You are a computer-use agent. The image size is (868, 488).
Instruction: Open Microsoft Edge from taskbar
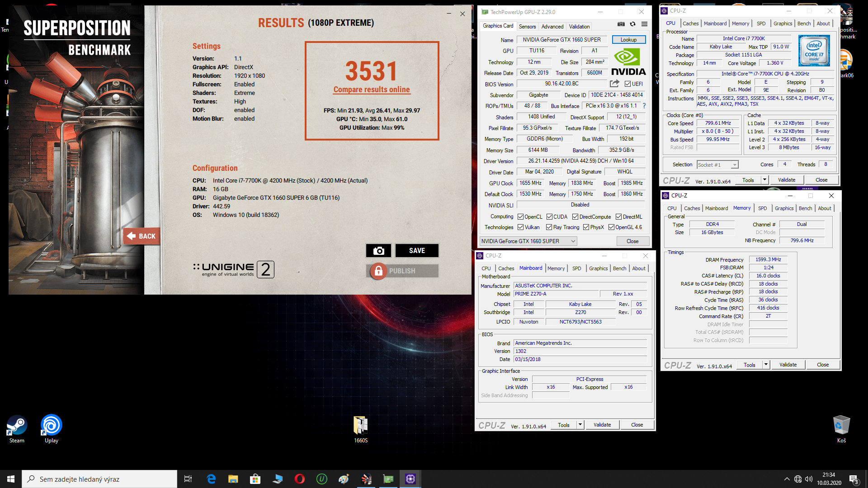point(211,479)
